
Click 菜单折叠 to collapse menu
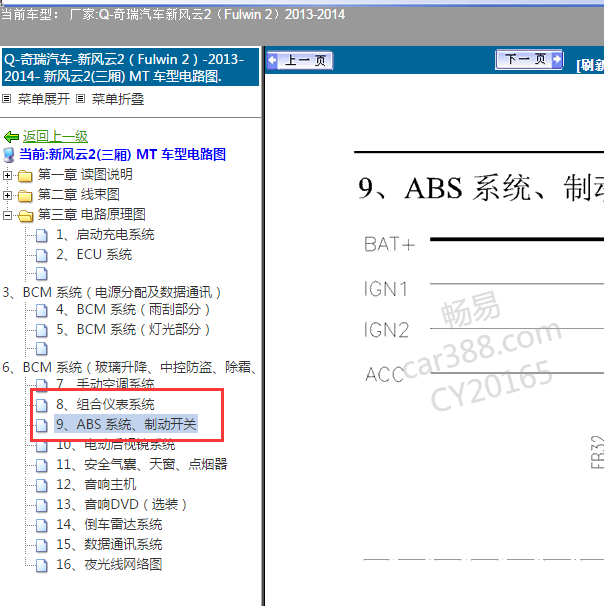(118, 99)
